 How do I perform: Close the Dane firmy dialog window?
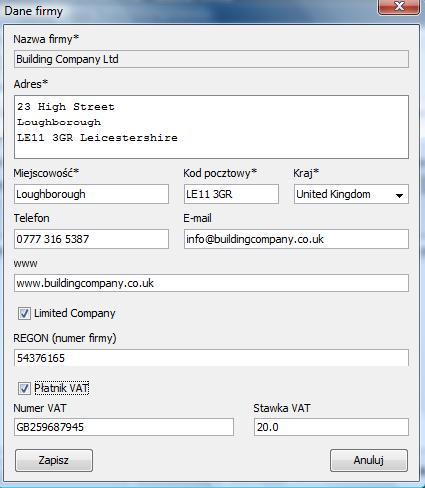click(x=399, y=7)
